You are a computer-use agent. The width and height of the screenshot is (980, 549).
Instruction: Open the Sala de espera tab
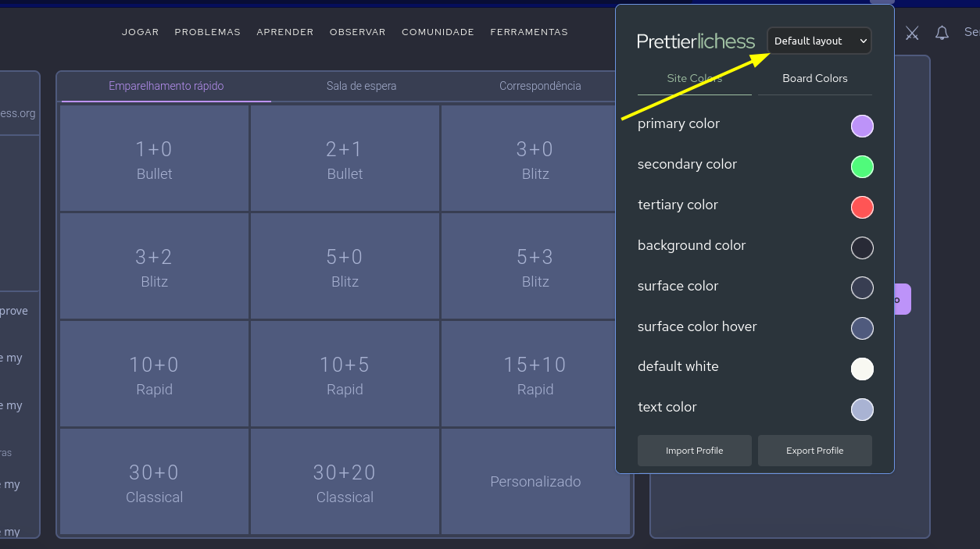pyautogui.click(x=362, y=86)
